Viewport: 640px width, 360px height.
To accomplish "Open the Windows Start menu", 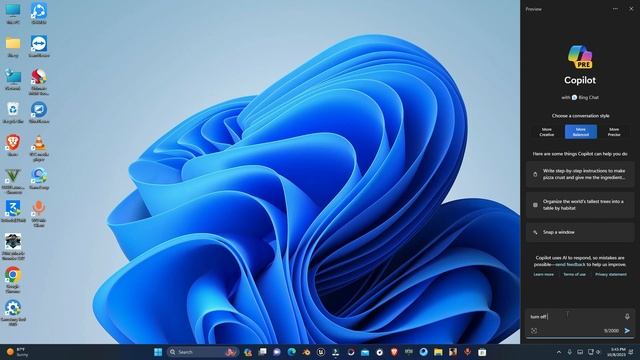I will click(158, 352).
